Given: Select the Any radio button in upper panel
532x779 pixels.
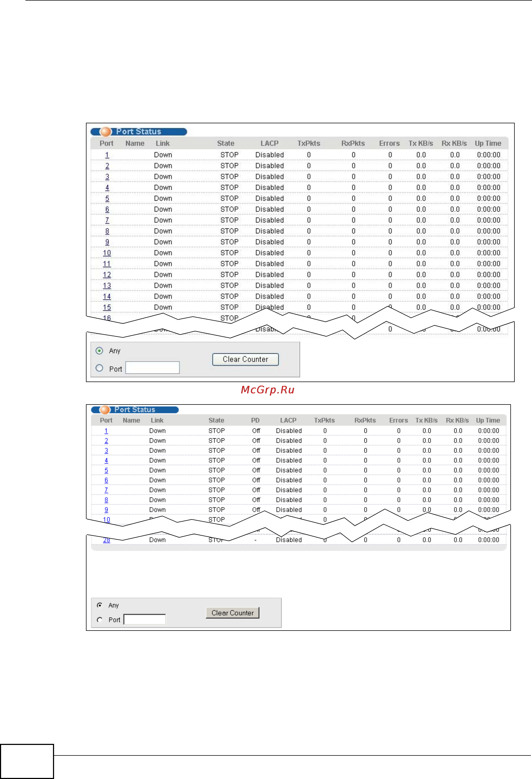Looking at the screenshot, I should point(99,351).
